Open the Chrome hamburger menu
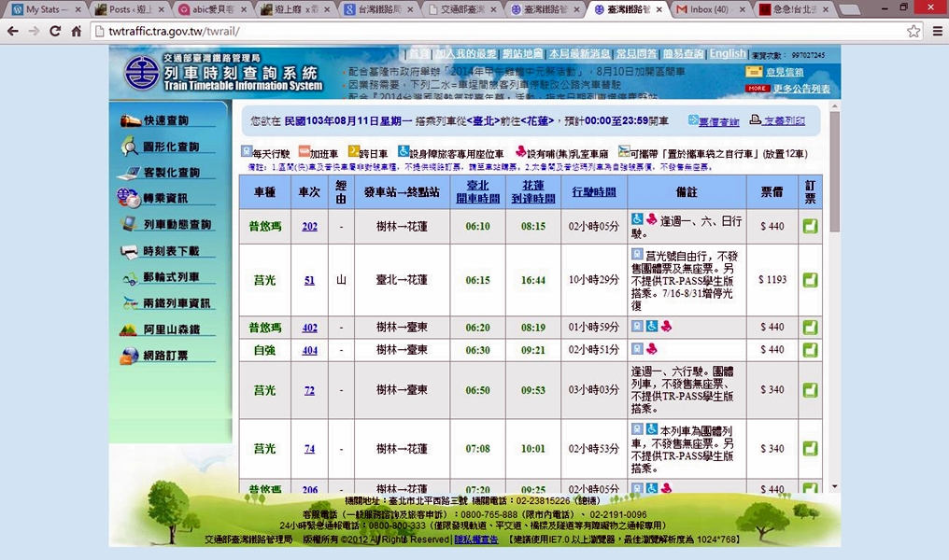949x560 pixels. (x=936, y=31)
